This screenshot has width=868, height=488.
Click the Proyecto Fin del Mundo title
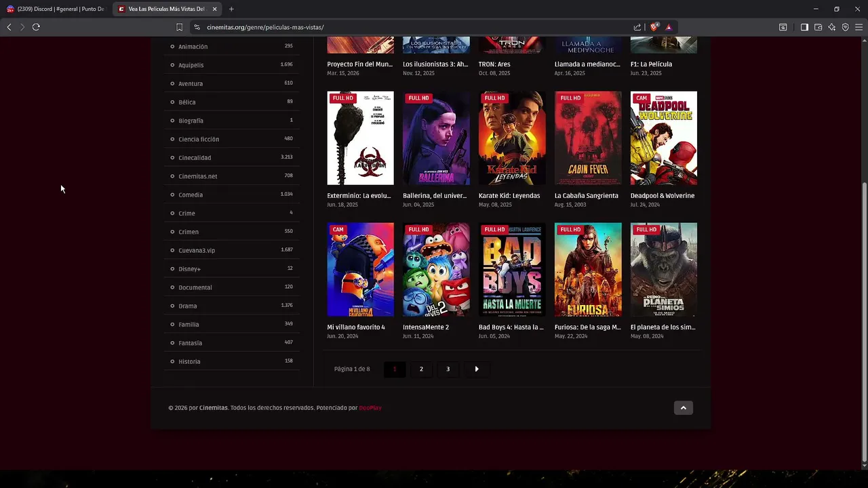pos(360,64)
